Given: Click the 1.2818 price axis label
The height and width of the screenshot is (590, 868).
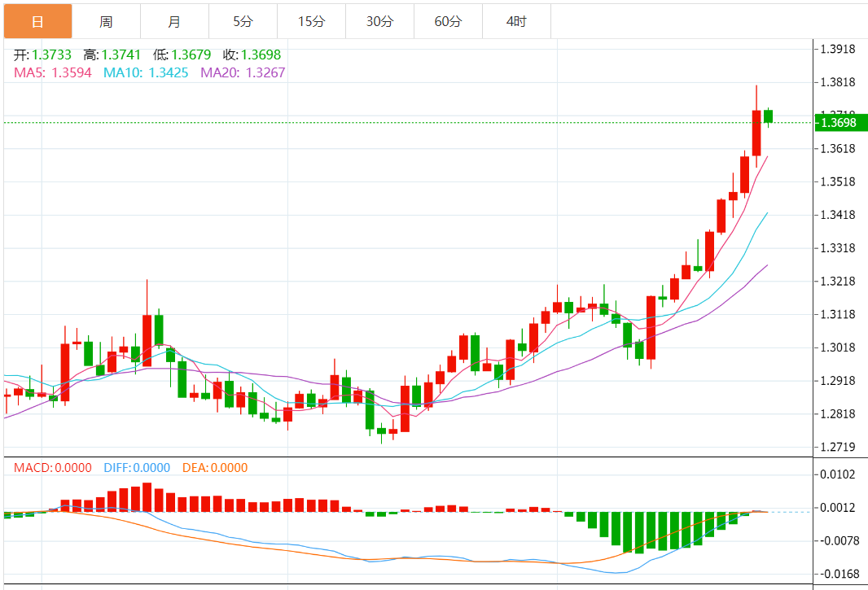Looking at the screenshot, I should click(x=838, y=414).
